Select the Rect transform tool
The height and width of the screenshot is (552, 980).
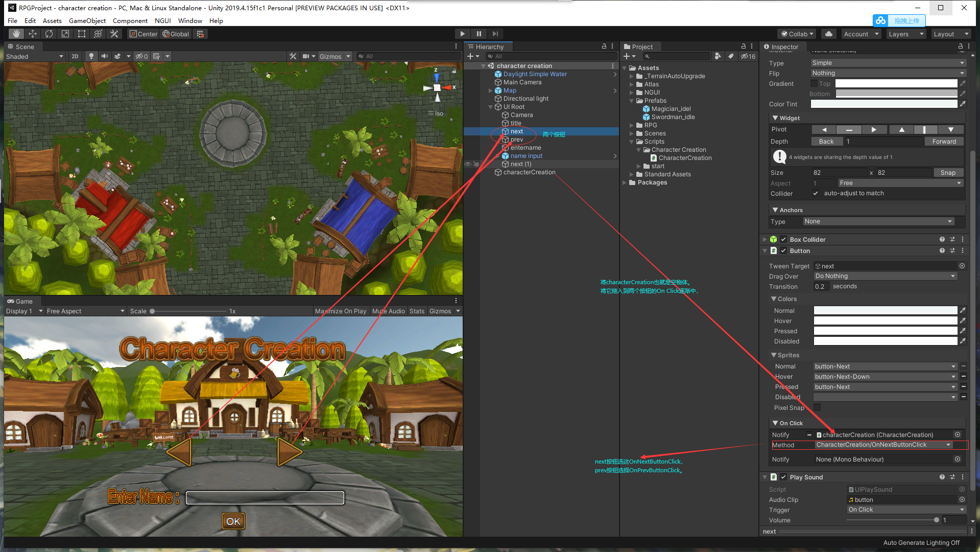point(82,34)
